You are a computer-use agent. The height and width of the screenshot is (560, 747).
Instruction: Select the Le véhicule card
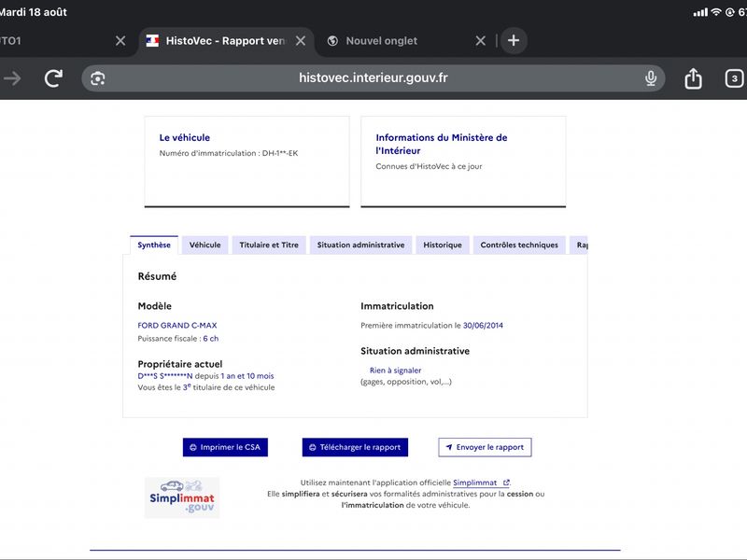click(x=247, y=161)
